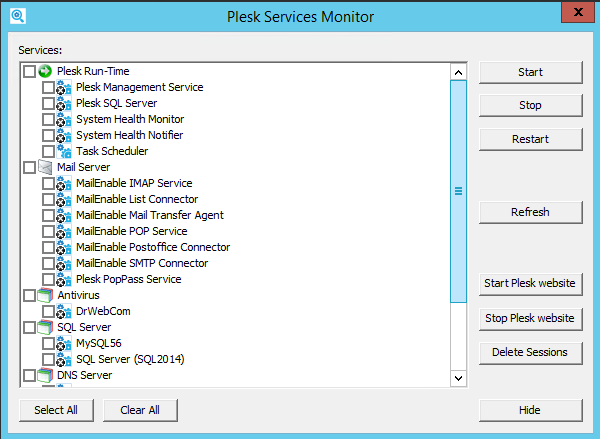This screenshot has width=600, height=439.
Task: Click the Delete Sessions button
Action: pyautogui.click(x=530, y=352)
